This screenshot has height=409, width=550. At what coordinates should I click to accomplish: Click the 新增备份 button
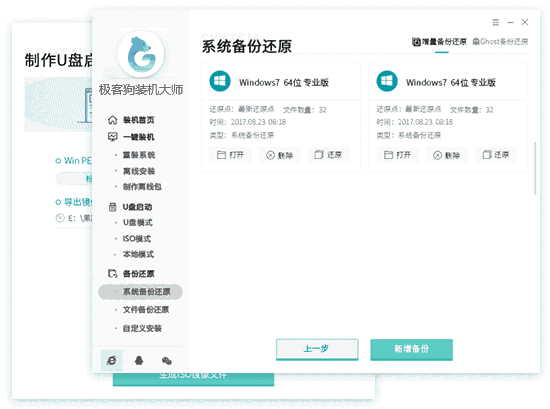click(411, 349)
